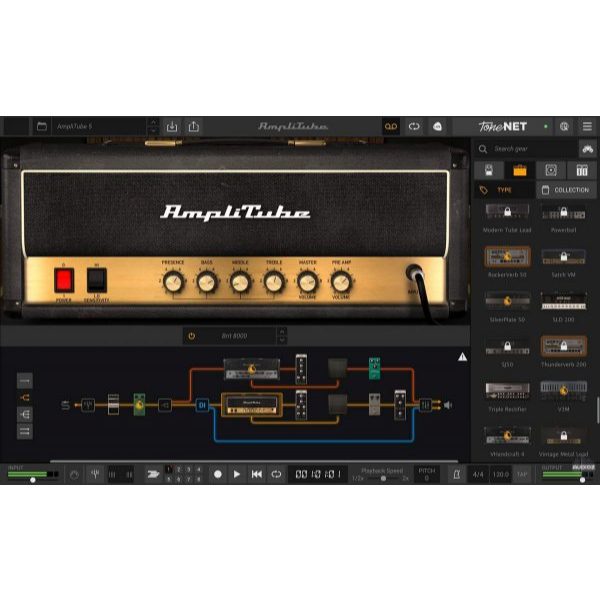Open the looper icon in top bar
This screenshot has height=600, width=600.
click(x=414, y=126)
